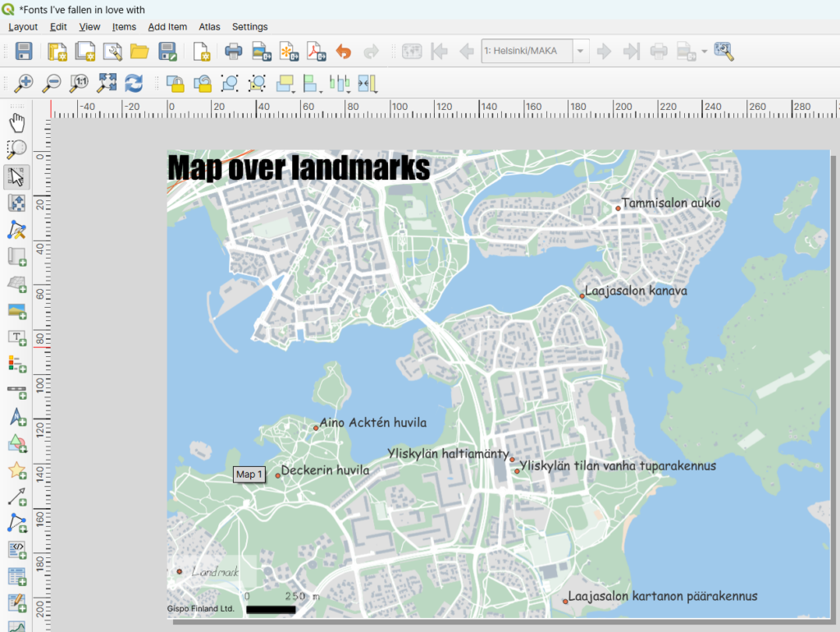Expand the Align Items dropdown
The width and height of the screenshot is (840, 632).
click(312, 82)
